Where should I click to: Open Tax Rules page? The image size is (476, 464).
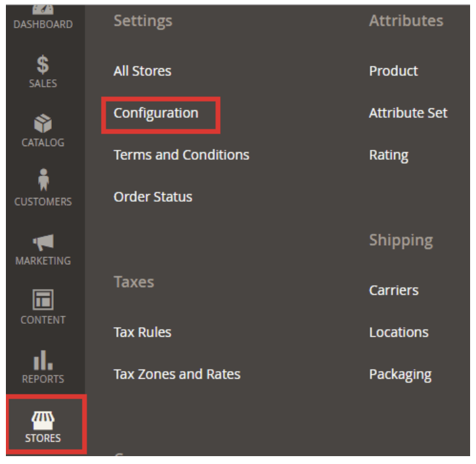coord(142,332)
